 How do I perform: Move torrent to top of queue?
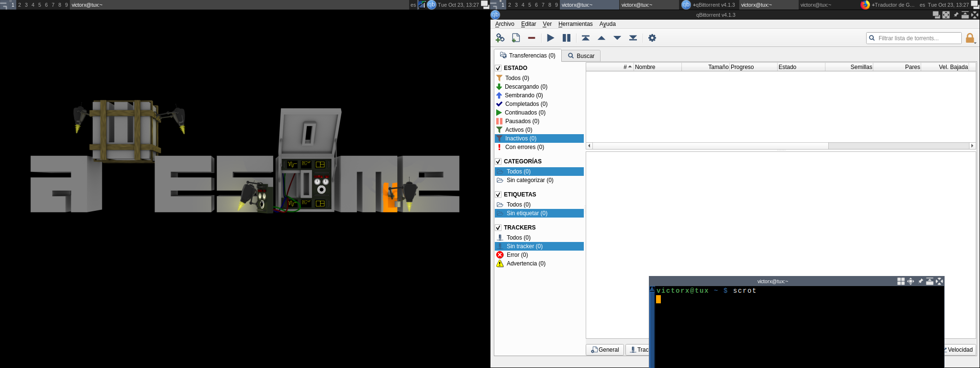pyautogui.click(x=586, y=38)
